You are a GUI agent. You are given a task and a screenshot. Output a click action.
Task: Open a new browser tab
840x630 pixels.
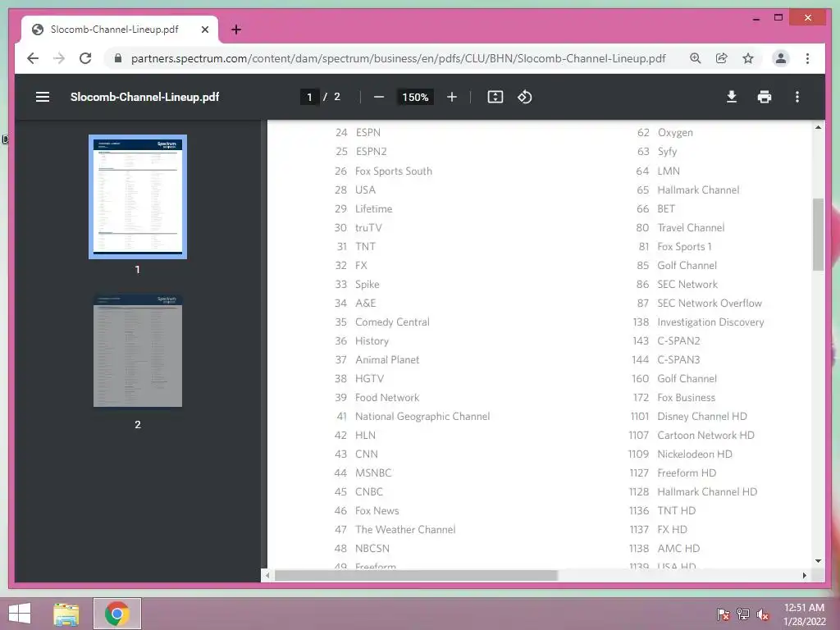click(236, 30)
